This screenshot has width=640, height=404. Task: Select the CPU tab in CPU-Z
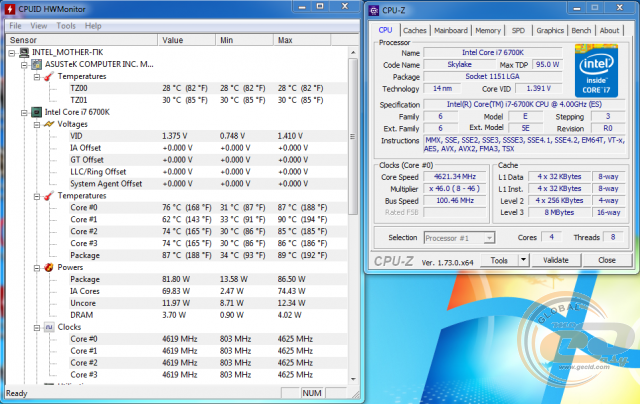(x=385, y=30)
